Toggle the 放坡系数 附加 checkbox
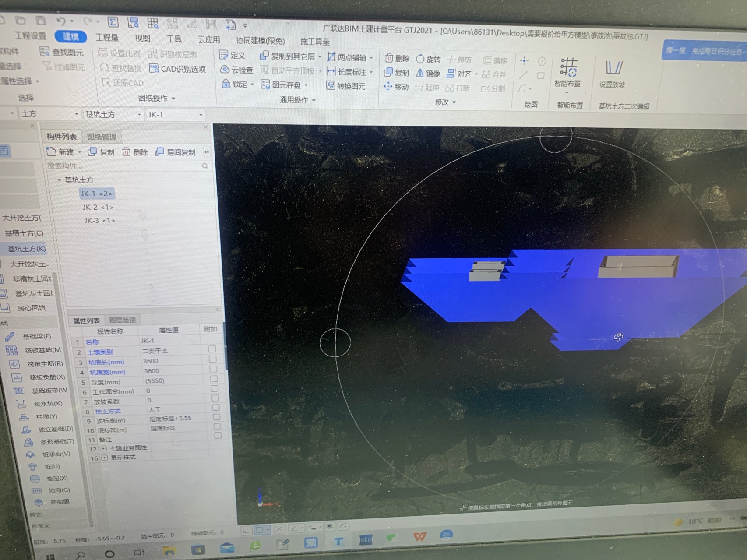Viewport: 747px width, 560px height. tap(215, 398)
